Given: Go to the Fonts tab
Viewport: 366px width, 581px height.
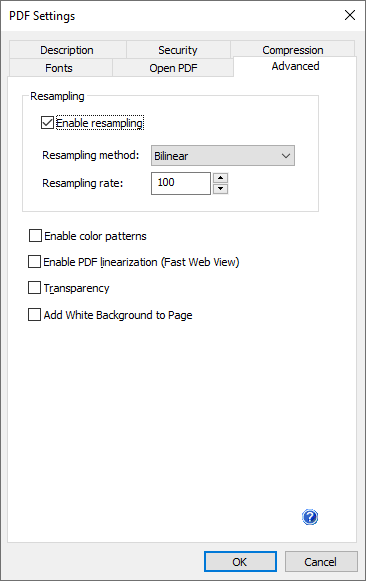Looking at the screenshot, I should click(x=59, y=68).
